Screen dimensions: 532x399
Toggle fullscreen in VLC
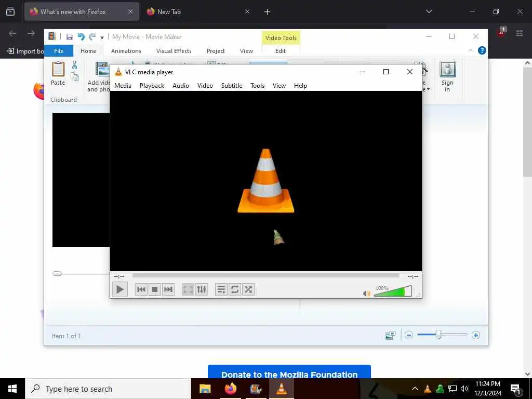[188, 289]
